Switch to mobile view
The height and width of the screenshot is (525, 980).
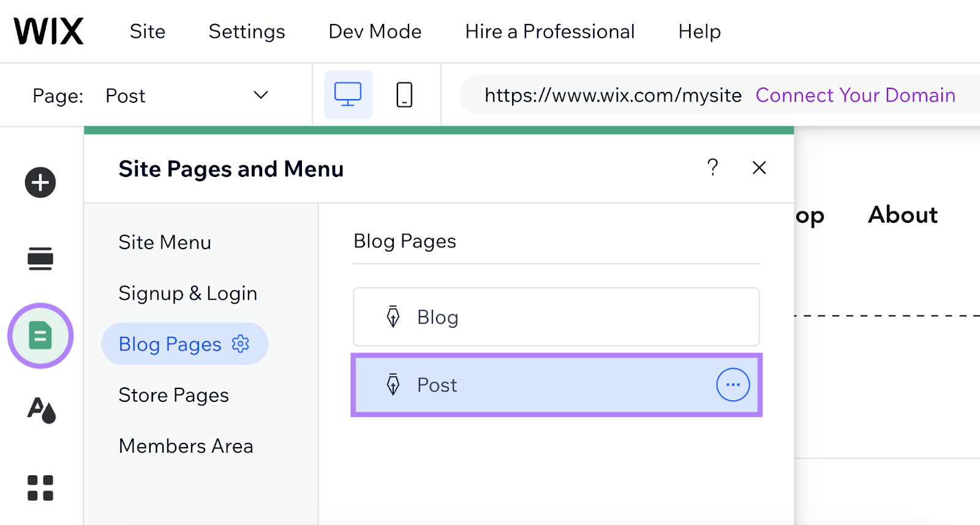[x=404, y=95]
